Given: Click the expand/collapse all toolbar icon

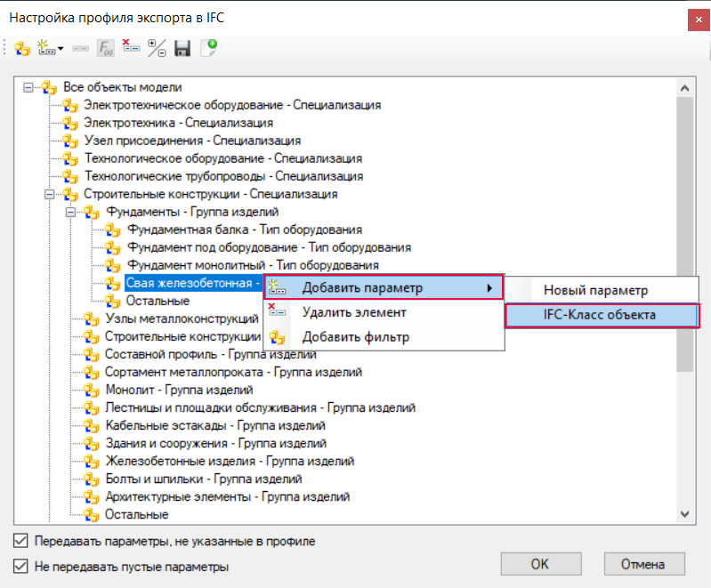Looking at the screenshot, I should 157,49.
